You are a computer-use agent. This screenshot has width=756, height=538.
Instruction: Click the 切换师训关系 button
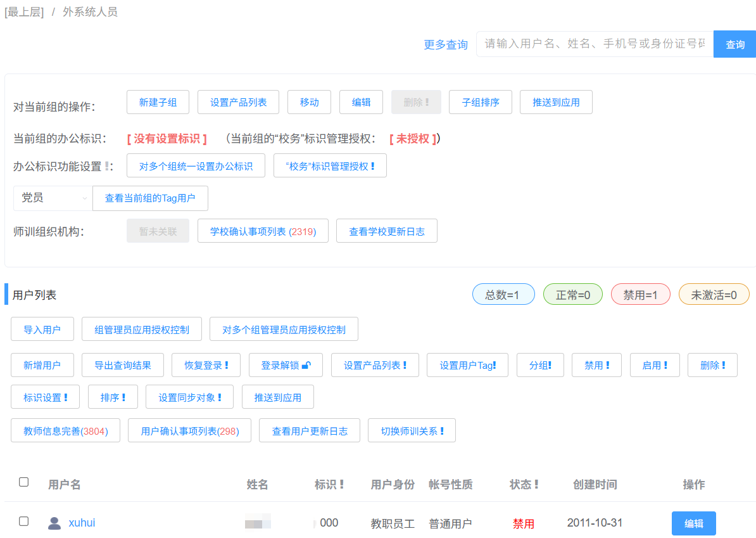tap(412, 430)
